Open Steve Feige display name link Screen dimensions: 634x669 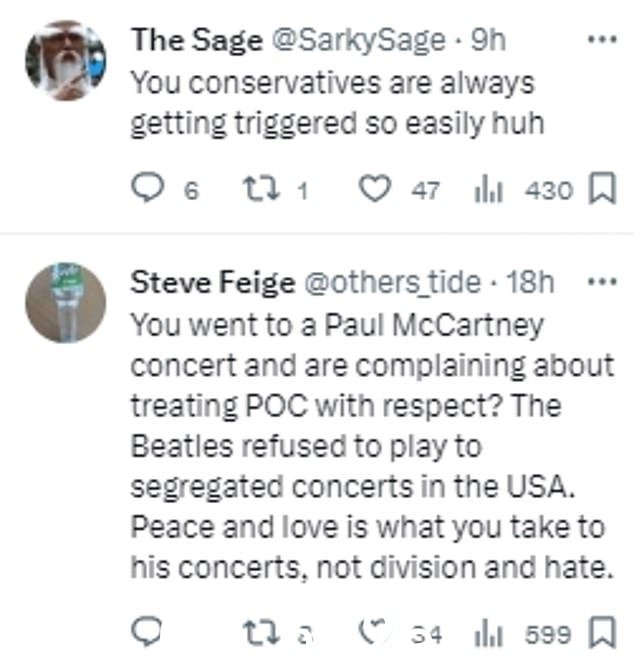(x=213, y=282)
